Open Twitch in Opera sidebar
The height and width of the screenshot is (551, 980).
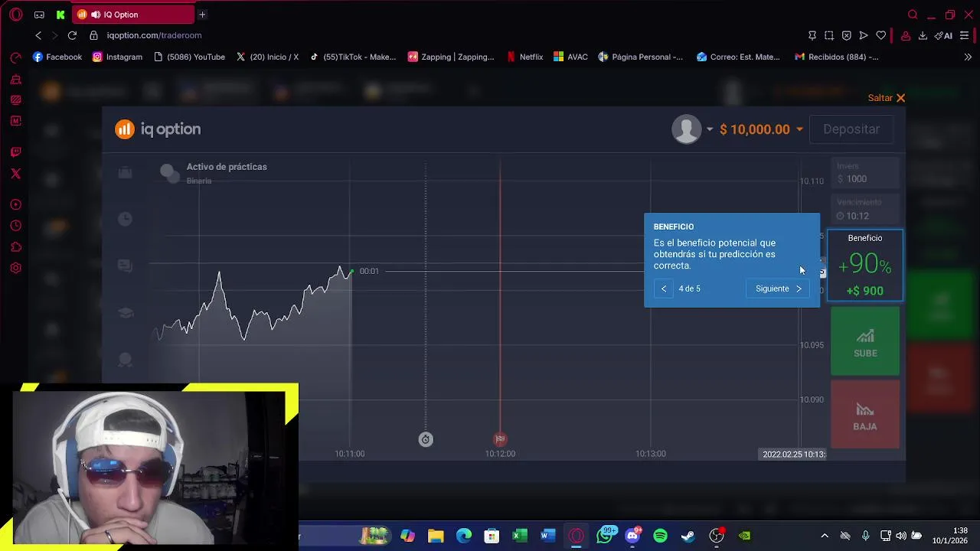pyautogui.click(x=15, y=152)
